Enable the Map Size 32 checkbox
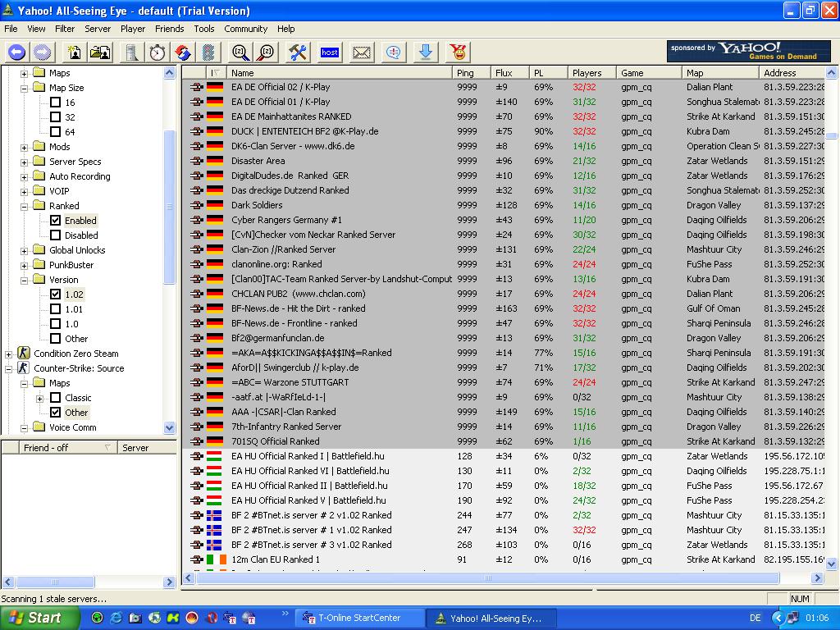The height and width of the screenshot is (630, 840). coord(55,116)
